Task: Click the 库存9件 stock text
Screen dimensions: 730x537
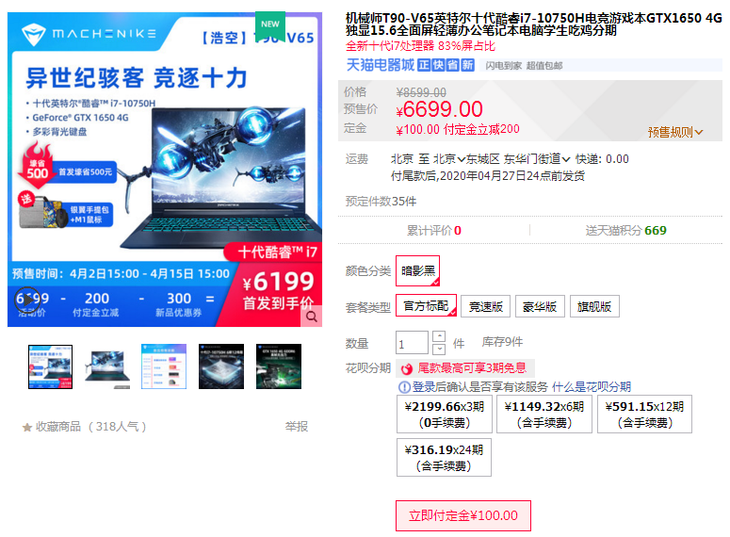Action: [x=502, y=342]
